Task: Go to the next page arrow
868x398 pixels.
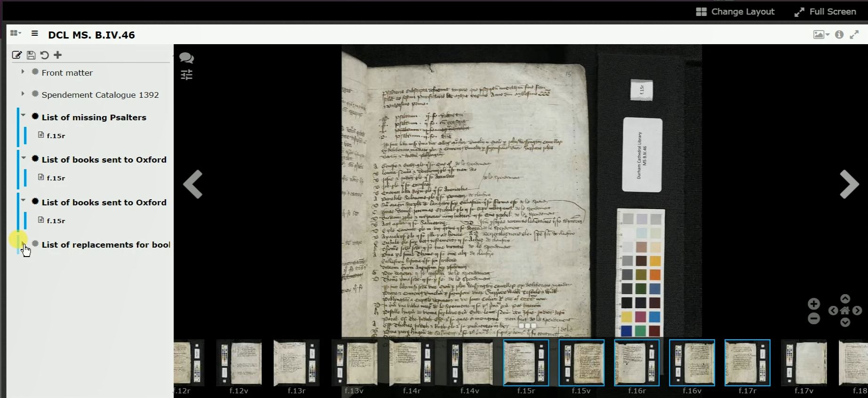Action: tap(849, 184)
